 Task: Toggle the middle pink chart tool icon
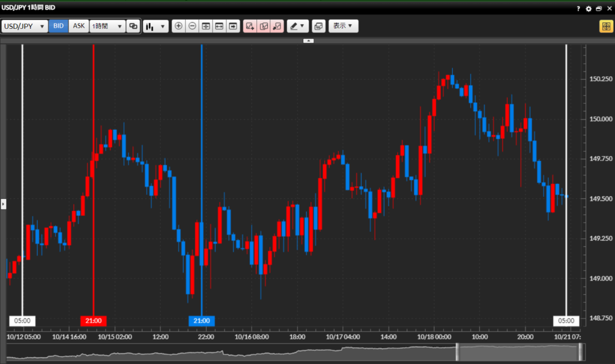tap(263, 26)
